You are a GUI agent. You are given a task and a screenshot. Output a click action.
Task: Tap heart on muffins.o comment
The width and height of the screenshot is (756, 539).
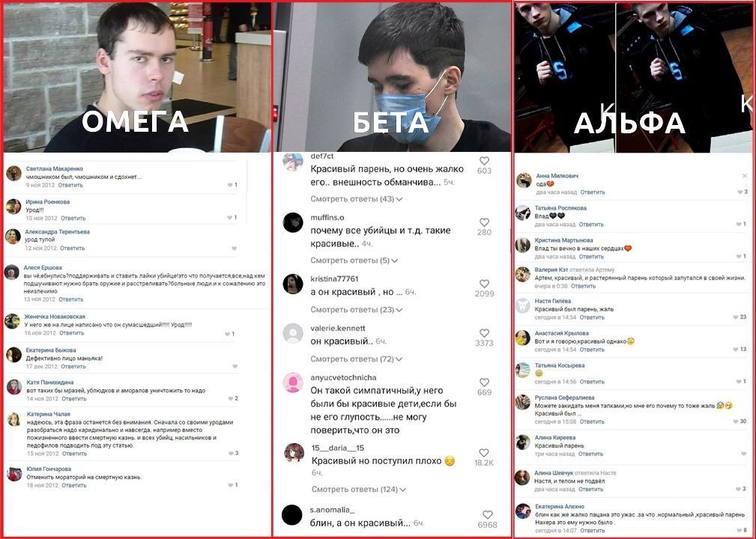484,222
